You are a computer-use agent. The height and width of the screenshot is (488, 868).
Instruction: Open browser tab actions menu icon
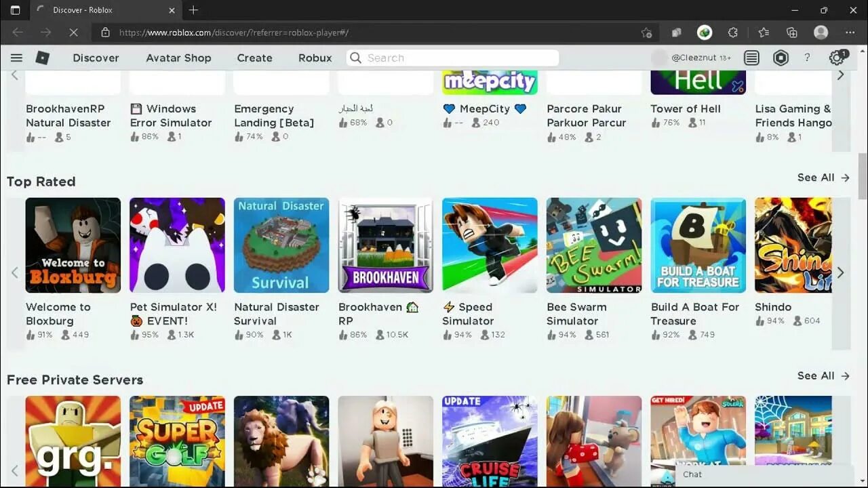[x=15, y=10]
